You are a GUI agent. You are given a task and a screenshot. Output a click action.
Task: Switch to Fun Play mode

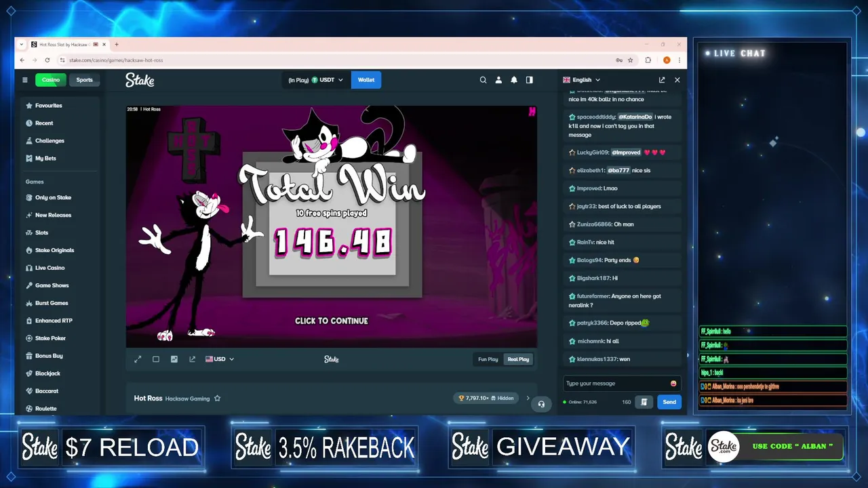pos(488,359)
